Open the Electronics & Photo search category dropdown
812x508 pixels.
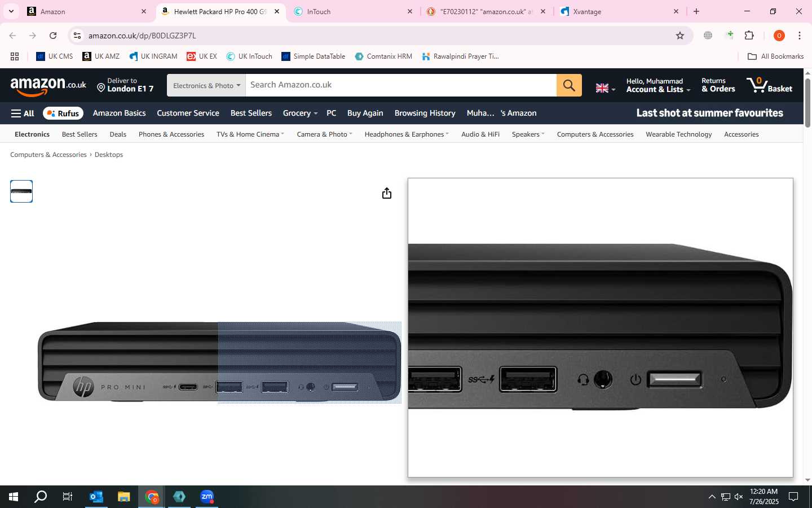click(x=206, y=85)
